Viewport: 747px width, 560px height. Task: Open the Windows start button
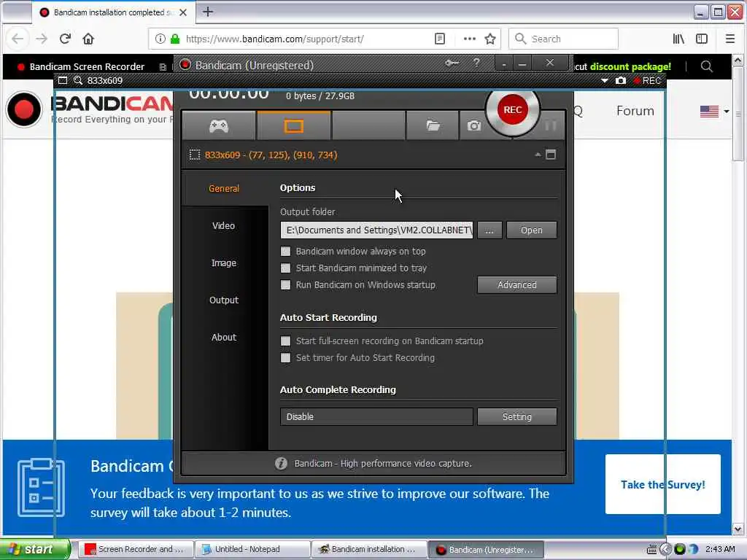[x=34, y=549]
